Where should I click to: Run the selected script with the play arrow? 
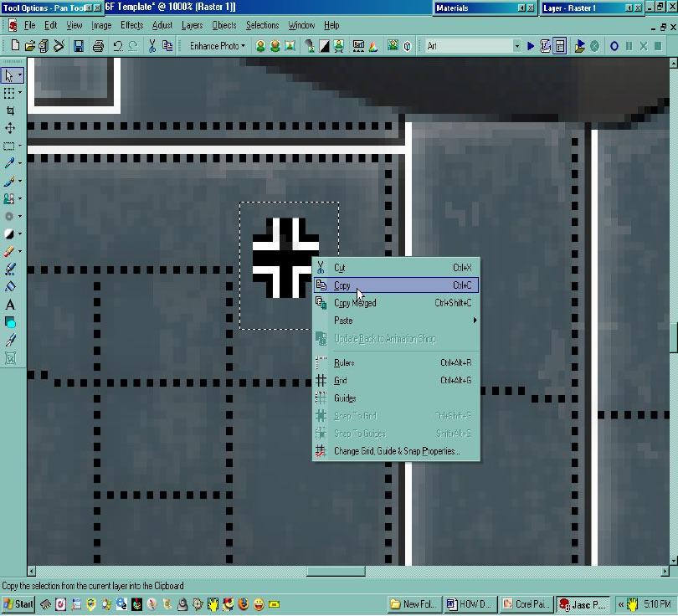click(x=531, y=46)
